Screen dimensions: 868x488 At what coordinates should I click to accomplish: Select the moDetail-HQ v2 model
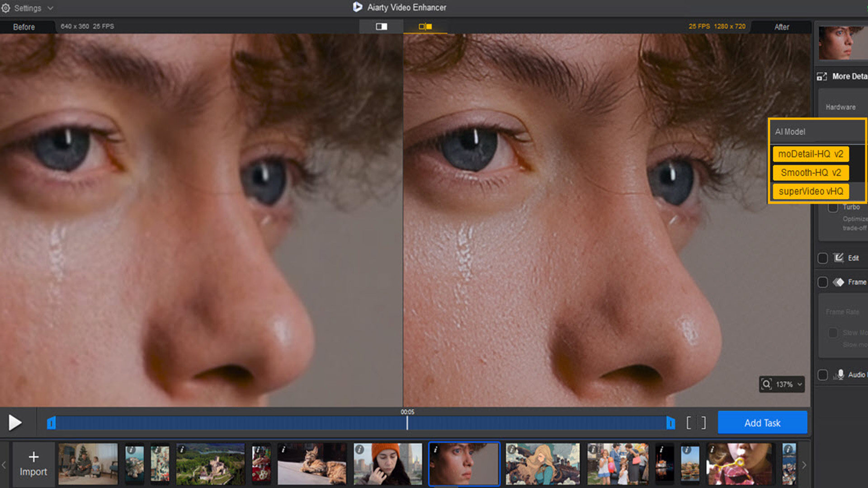[811, 154]
